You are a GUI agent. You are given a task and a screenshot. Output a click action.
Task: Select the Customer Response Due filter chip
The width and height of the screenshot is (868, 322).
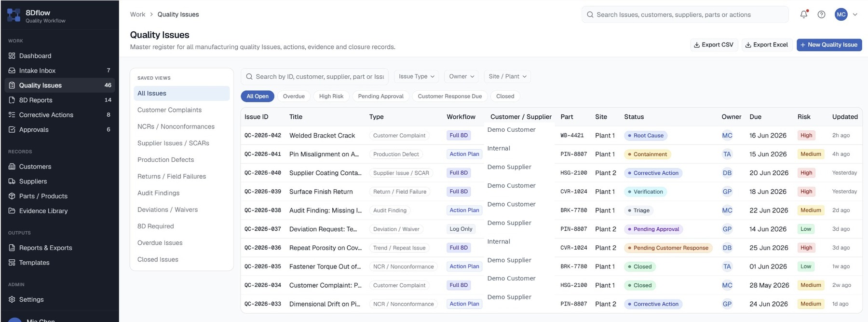[x=450, y=96]
